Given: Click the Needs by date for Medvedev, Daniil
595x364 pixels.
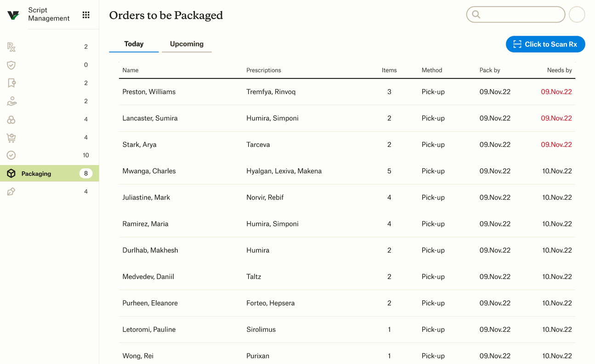Looking at the screenshot, I should pos(557,277).
